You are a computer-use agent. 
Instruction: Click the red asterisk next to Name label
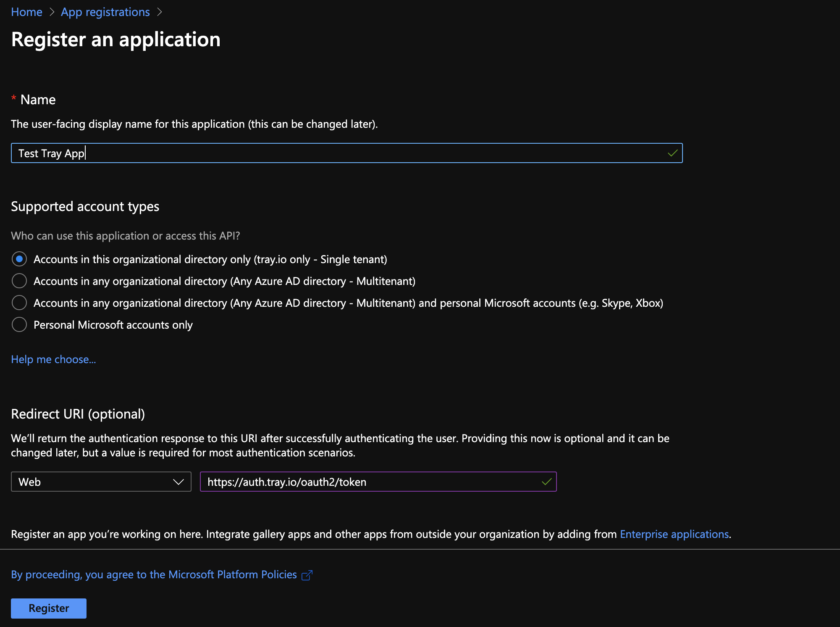point(13,99)
